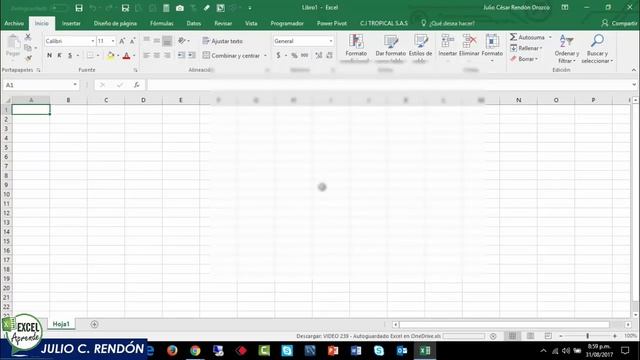The image size is (640, 360).
Task: Click the zoom slider handle
Action: 587,336
